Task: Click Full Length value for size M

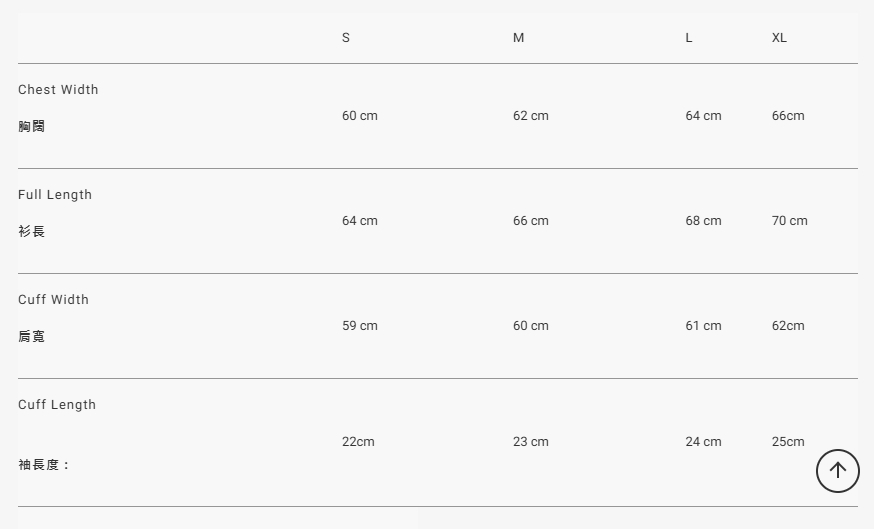Action: pyautogui.click(x=531, y=221)
